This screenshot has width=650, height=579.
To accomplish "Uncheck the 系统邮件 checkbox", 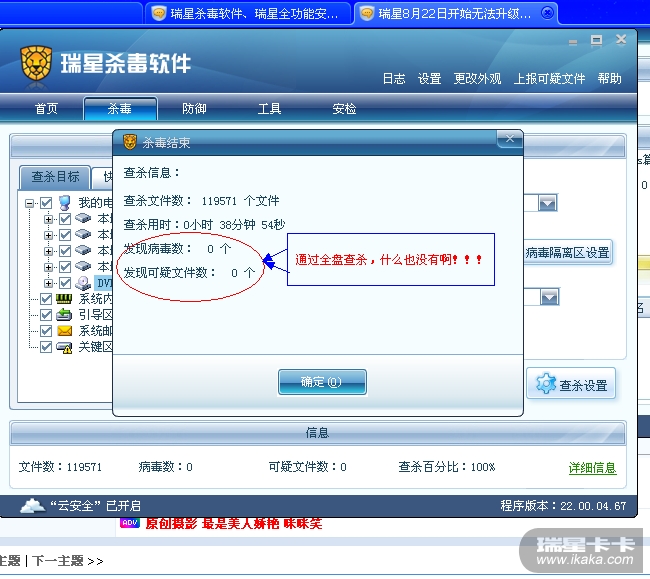I will click(x=46, y=331).
